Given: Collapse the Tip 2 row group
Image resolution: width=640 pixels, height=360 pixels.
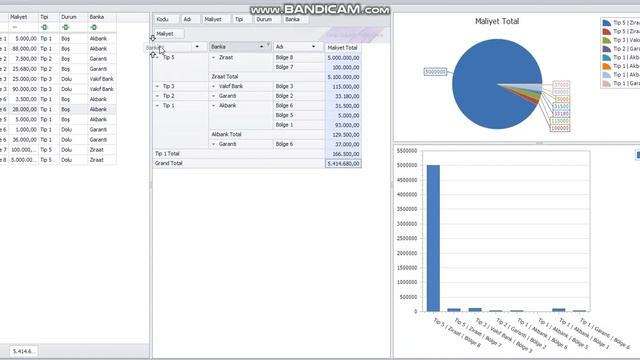Looking at the screenshot, I should point(158,96).
